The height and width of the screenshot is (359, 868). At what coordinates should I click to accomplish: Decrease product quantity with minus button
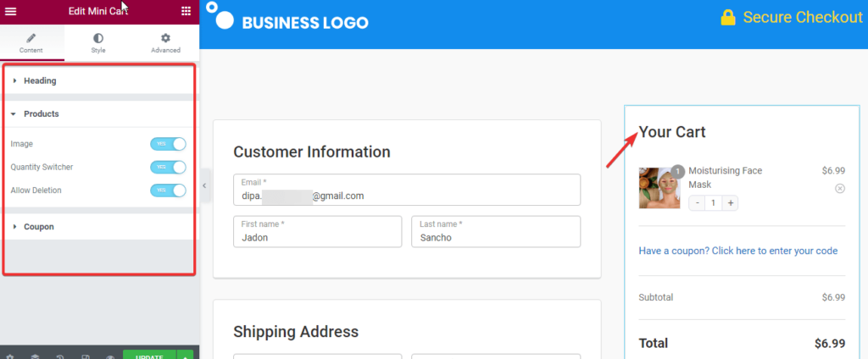[697, 203]
